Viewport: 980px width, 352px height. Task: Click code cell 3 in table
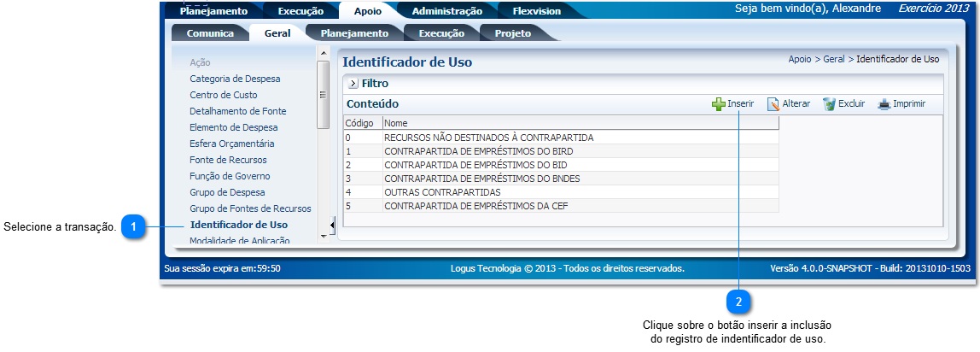(x=363, y=179)
